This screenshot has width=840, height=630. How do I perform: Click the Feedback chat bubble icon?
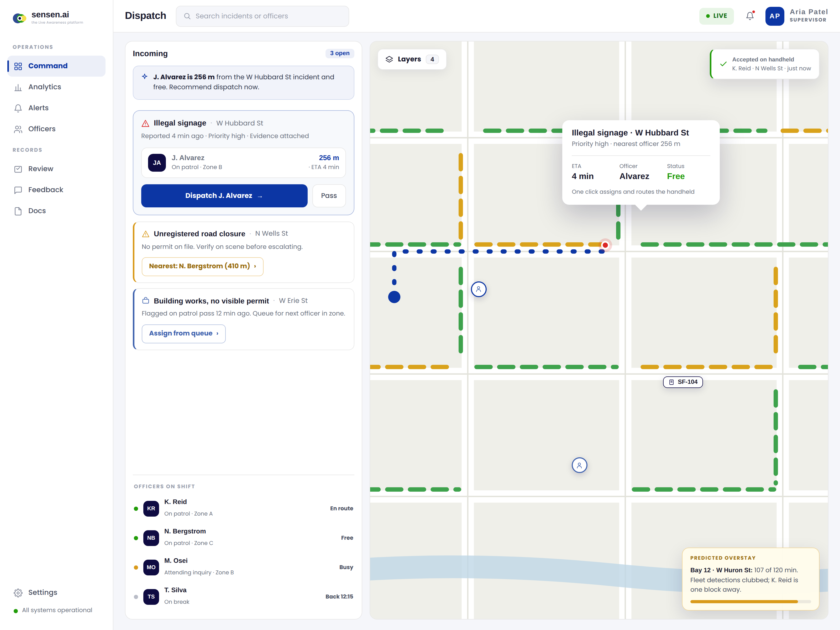(18, 190)
